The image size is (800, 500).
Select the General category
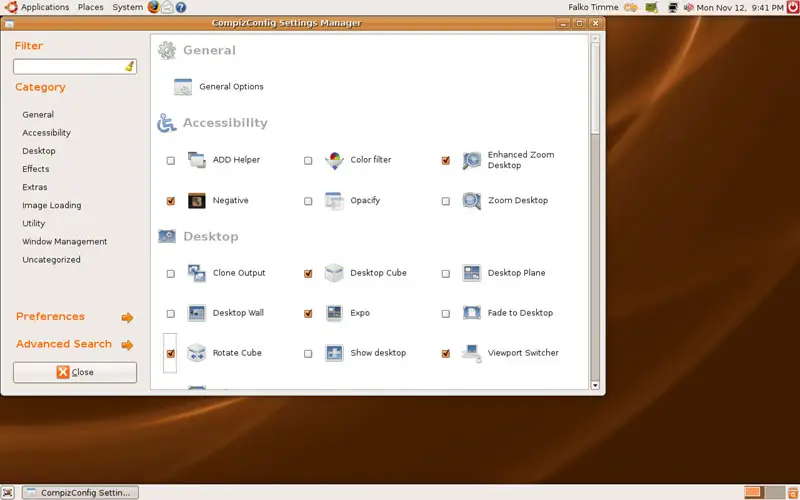[38, 115]
